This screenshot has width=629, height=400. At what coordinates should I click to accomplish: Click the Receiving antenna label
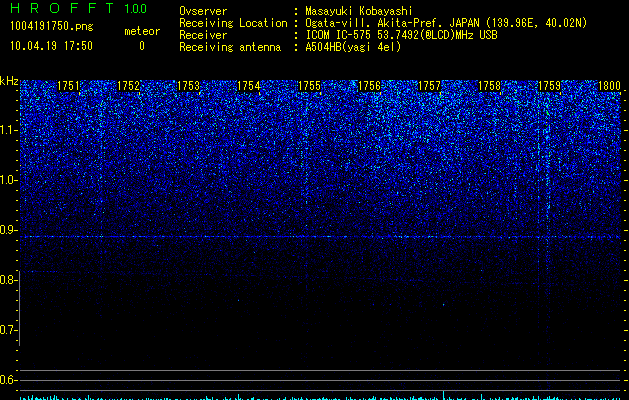pos(230,47)
